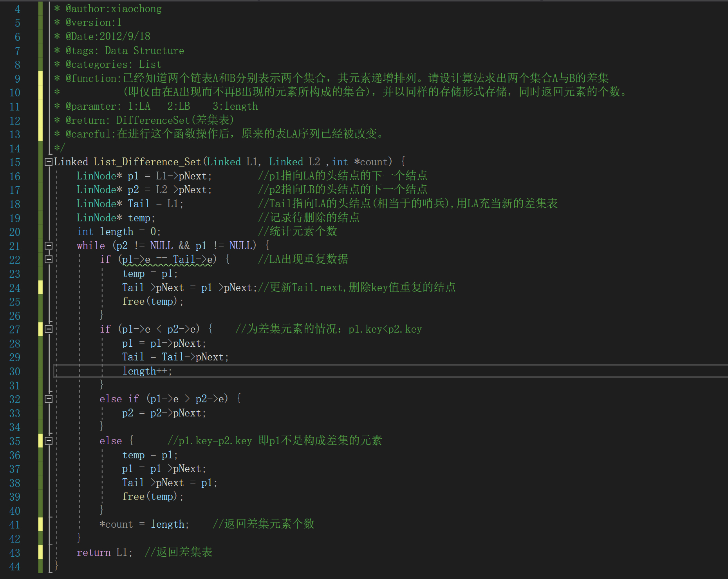Screen dimensions: 728x579
Task: Click the 'Linked L2' parameter
Action: 294,162
